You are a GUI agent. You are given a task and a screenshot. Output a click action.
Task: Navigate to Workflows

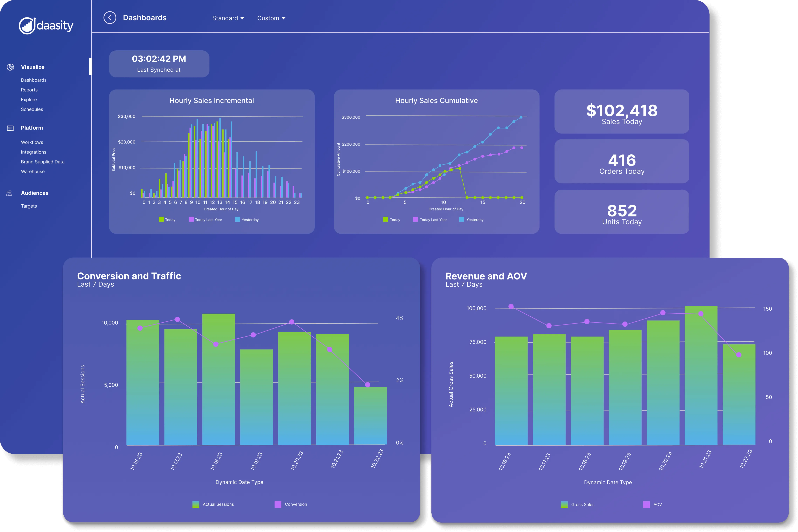(x=32, y=142)
